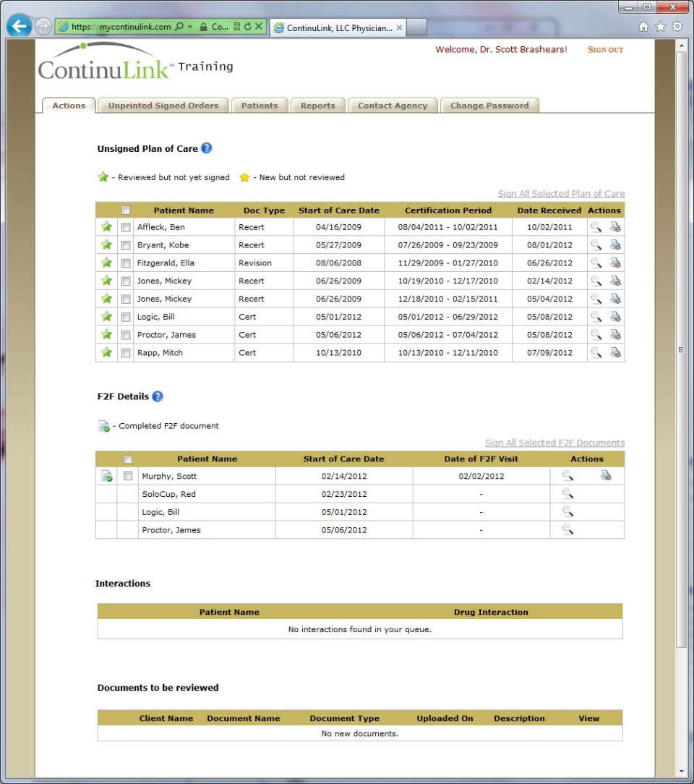Viewport: 694px width, 784px height.
Task: View Fitzgerald, Ella revision with magnifier
Action: click(x=596, y=263)
